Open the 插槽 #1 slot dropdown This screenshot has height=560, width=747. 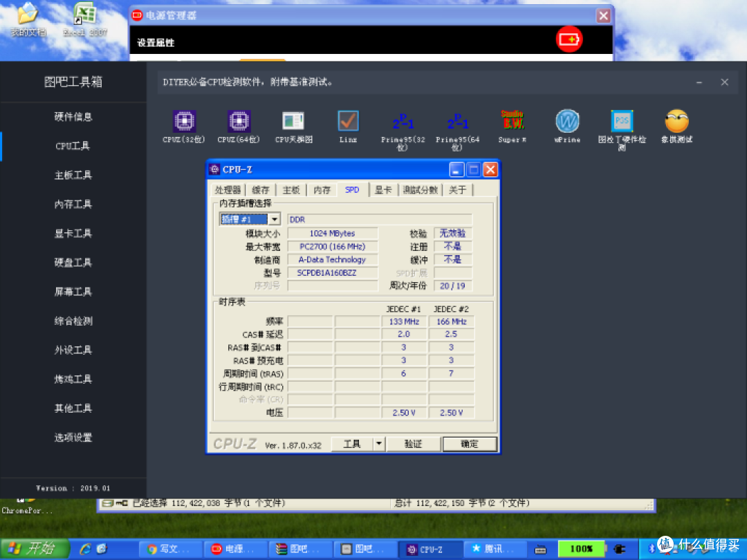275,219
